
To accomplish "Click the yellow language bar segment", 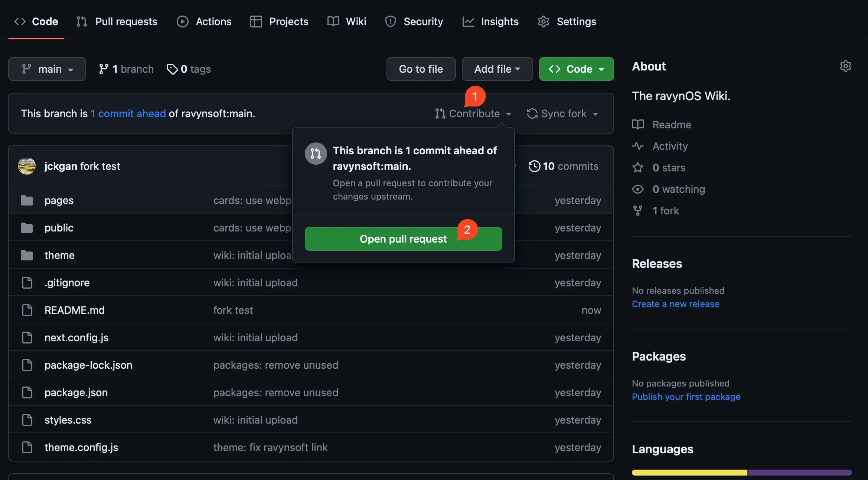I will 689,473.
